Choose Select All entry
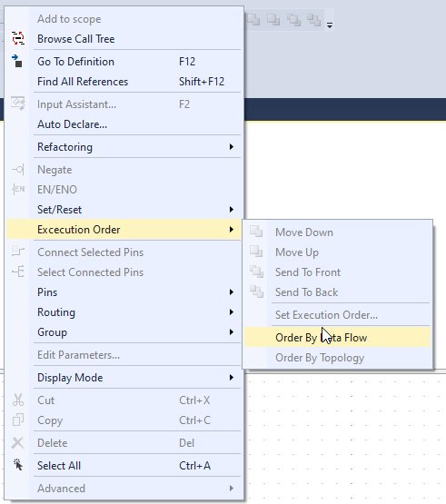This screenshot has width=446, height=504. click(x=124, y=466)
